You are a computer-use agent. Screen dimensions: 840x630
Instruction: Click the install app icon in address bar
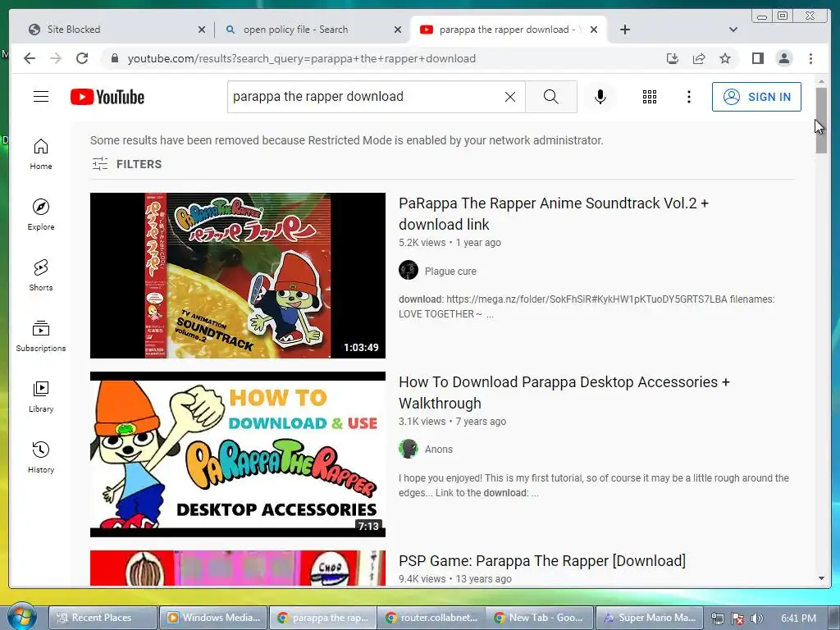pos(673,58)
